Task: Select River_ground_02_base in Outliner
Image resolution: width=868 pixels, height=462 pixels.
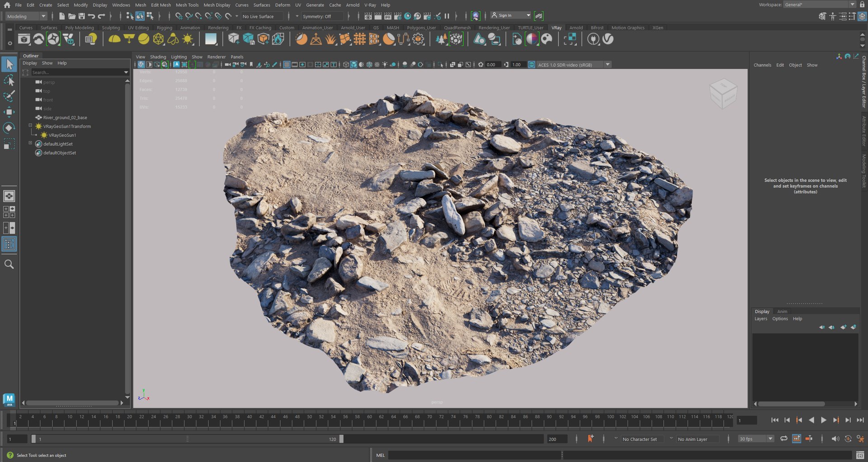Action: click(x=65, y=118)
